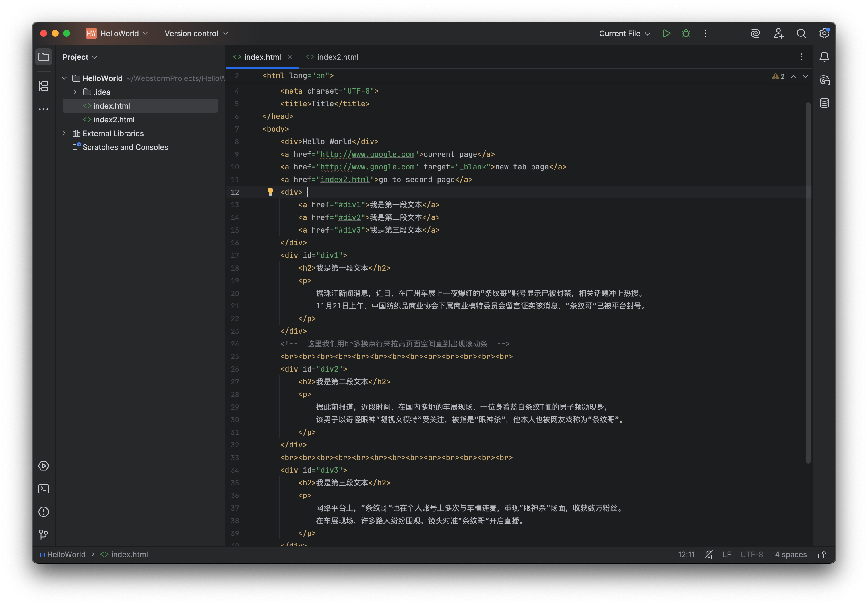The image size is (868, 606).
Task: Expand the .idea folder
Action: [x=75, y=92]
